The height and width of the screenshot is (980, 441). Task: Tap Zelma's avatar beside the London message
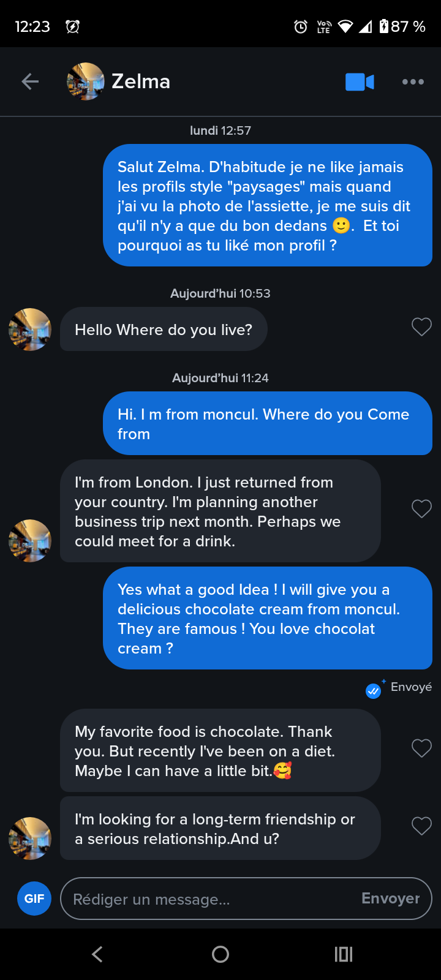30,541
